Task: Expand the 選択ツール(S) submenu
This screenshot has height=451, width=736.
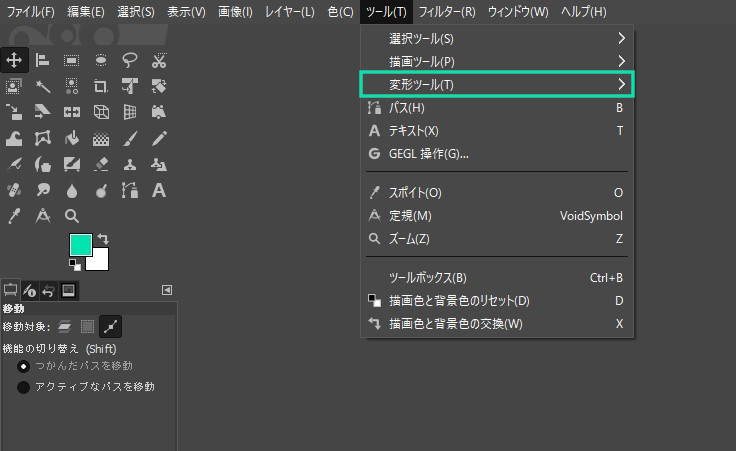Action: click(x=497, y=38)
